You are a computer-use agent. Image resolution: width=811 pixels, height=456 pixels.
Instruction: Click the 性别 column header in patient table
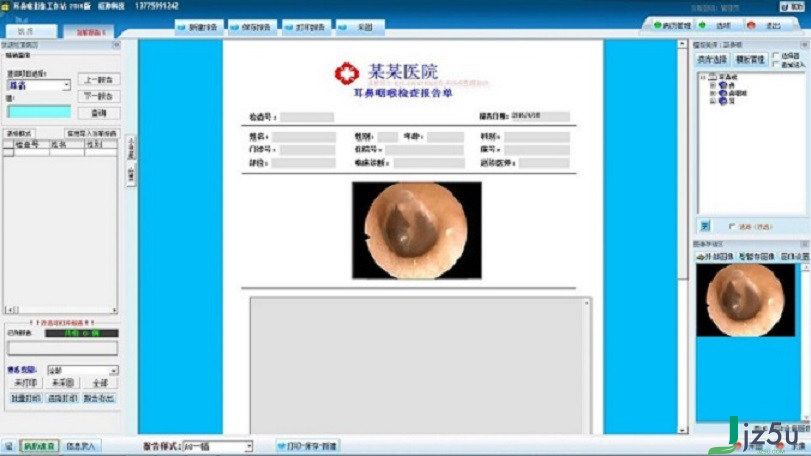coord(101,145)
